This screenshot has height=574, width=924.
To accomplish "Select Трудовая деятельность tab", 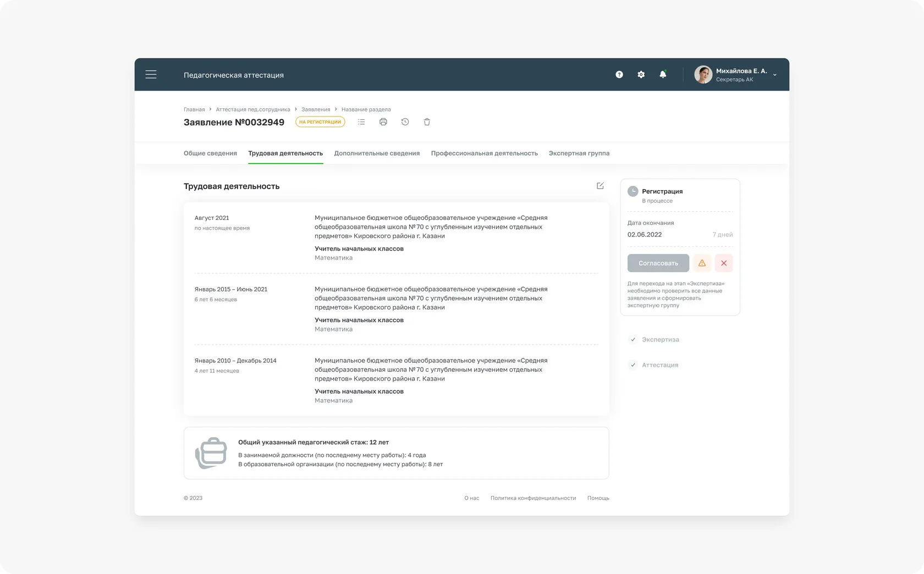I will [x=285, y=153].
